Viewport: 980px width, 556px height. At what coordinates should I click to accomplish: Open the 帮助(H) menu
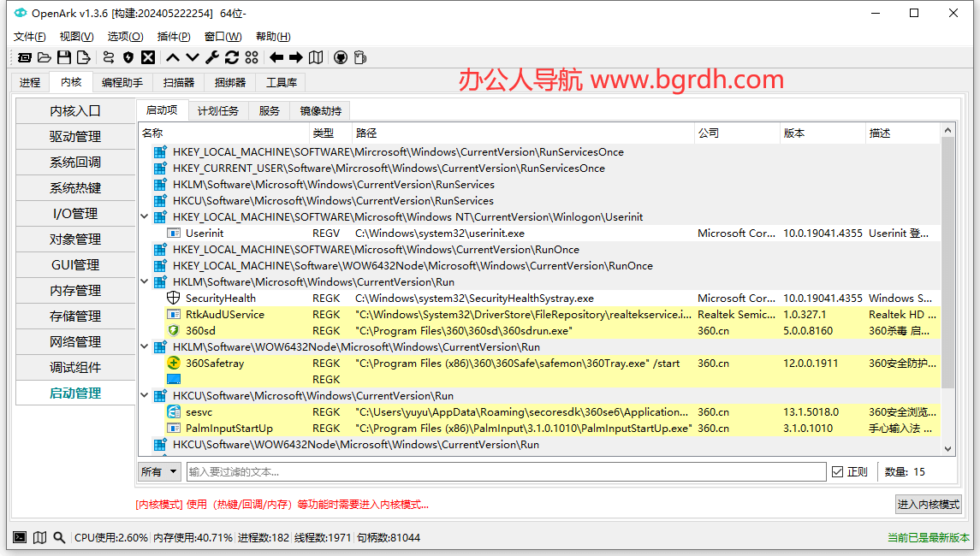(273, 36)
